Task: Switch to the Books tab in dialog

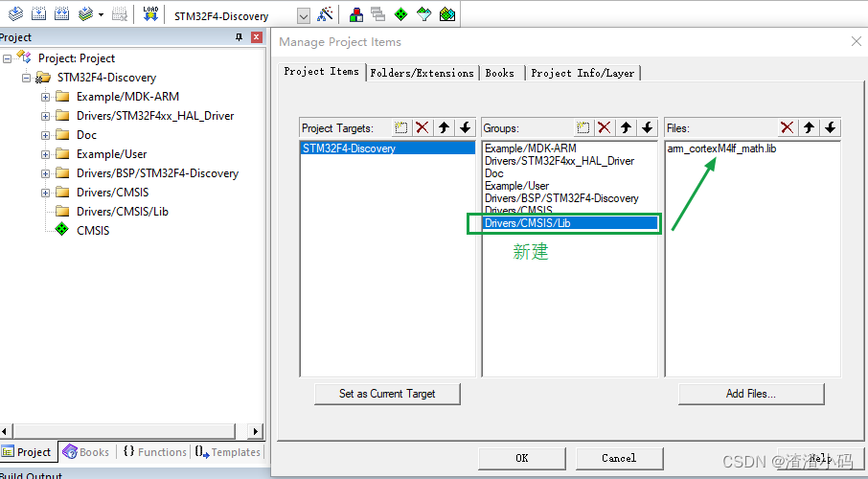Action: point(500,73)
